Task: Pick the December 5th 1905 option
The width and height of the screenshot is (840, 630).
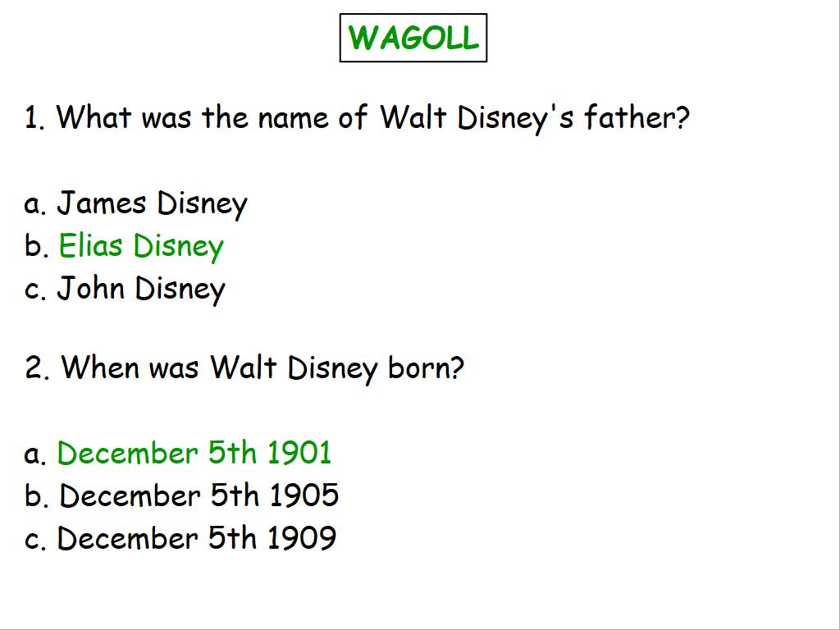Action: (199, 495)
